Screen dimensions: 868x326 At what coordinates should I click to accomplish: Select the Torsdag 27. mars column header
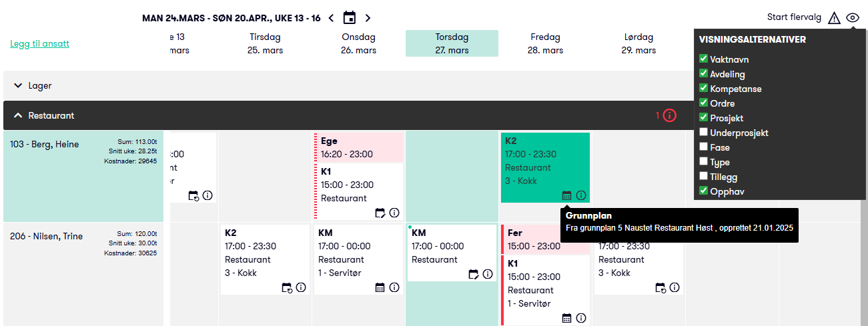452,43
